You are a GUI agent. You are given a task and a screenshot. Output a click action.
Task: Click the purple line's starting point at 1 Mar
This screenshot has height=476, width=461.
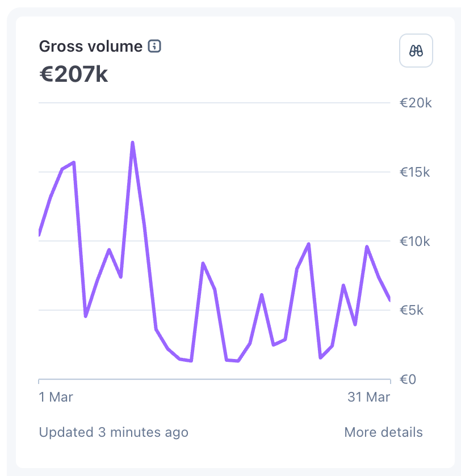(39, 233)
